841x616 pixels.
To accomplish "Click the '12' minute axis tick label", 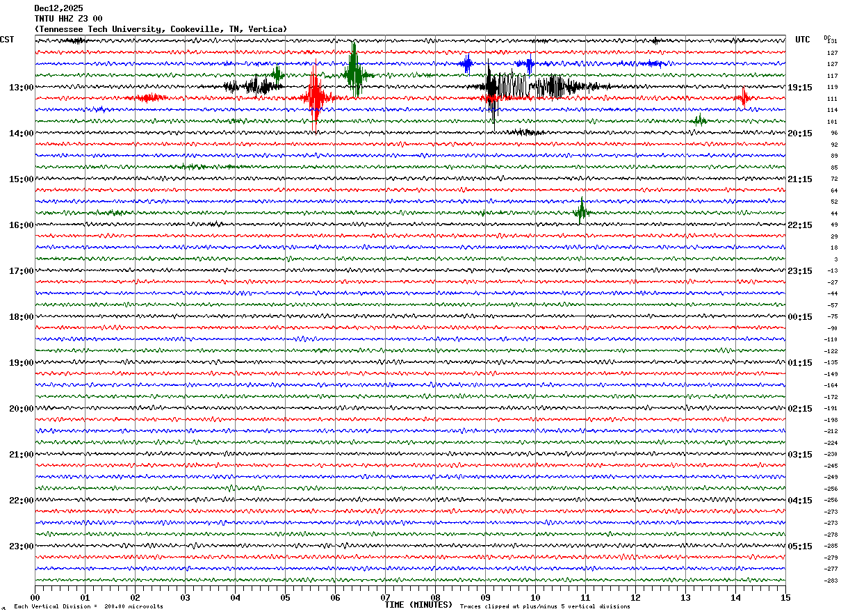I will pos(635,598).
